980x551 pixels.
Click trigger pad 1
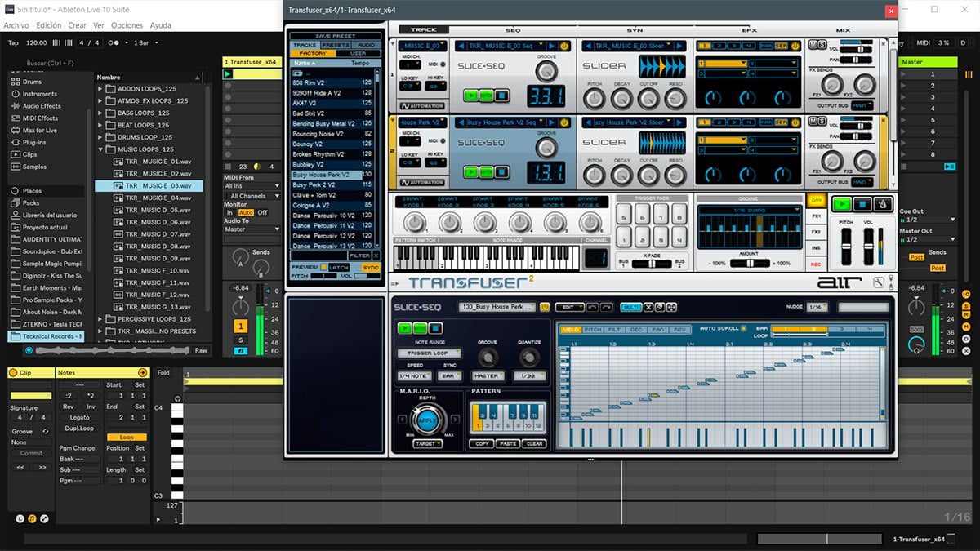point(625,238)
